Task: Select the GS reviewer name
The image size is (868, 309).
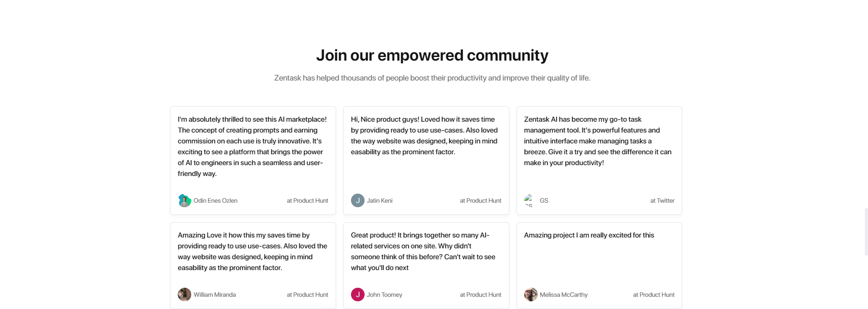Action: click(x=544, y=200)
